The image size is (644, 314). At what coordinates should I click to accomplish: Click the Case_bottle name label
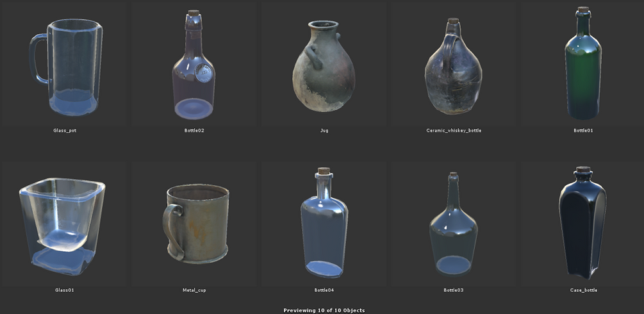coord(583,290)
